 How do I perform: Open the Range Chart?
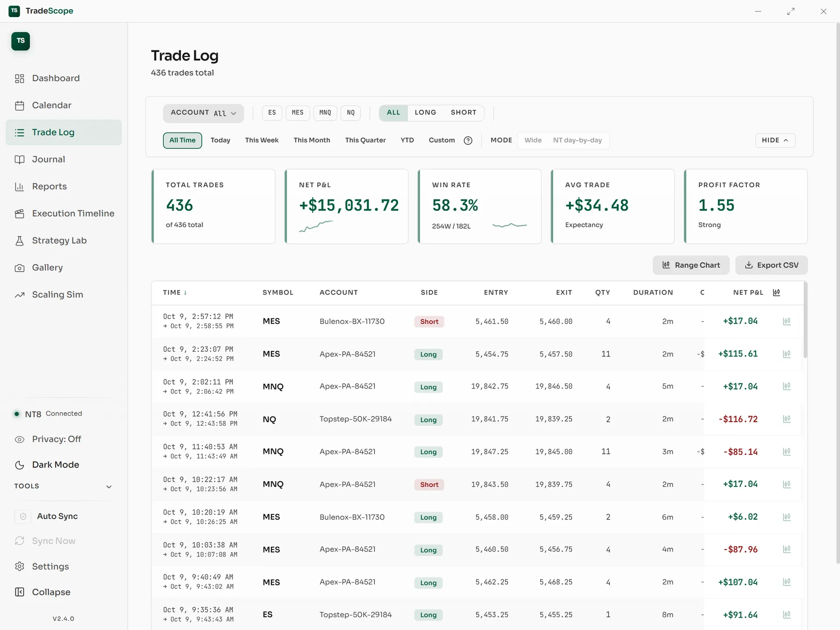pos(691,266)
